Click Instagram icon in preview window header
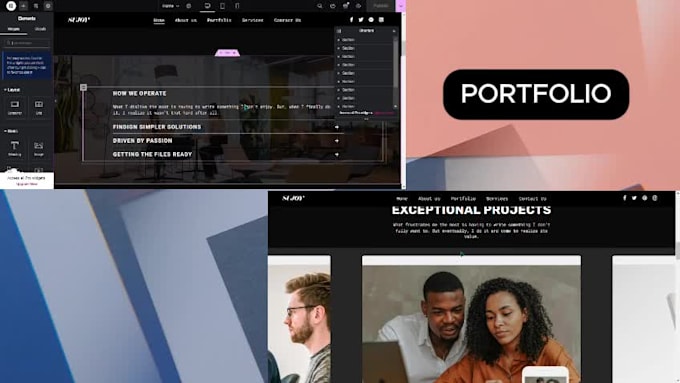680x383 pixels. click(x=655, y=198)
